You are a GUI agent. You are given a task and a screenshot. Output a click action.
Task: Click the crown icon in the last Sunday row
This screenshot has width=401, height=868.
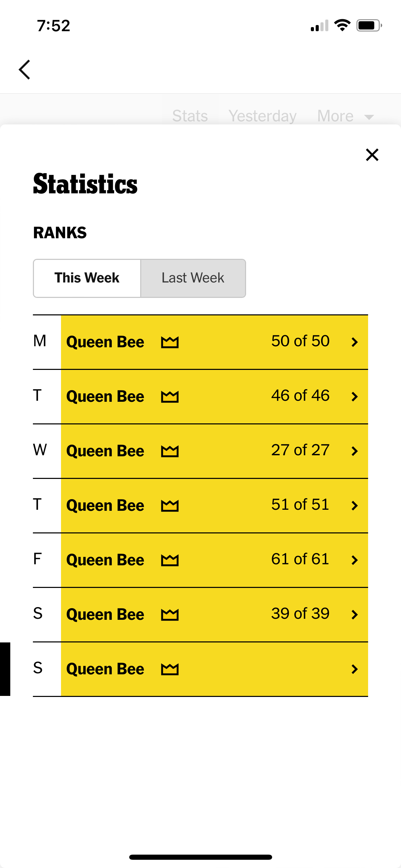(x=170, y=669)
